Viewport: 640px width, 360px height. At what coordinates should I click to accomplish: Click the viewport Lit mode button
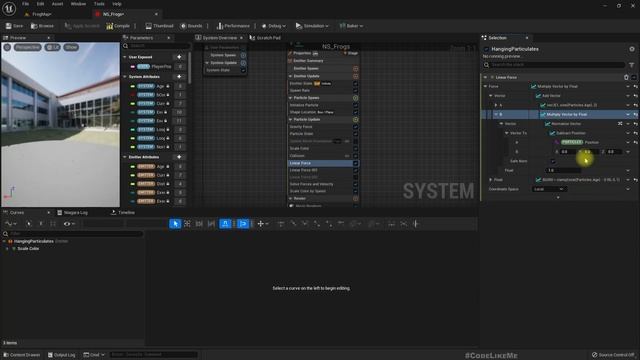pyautogui.click(x=52, y=47)
